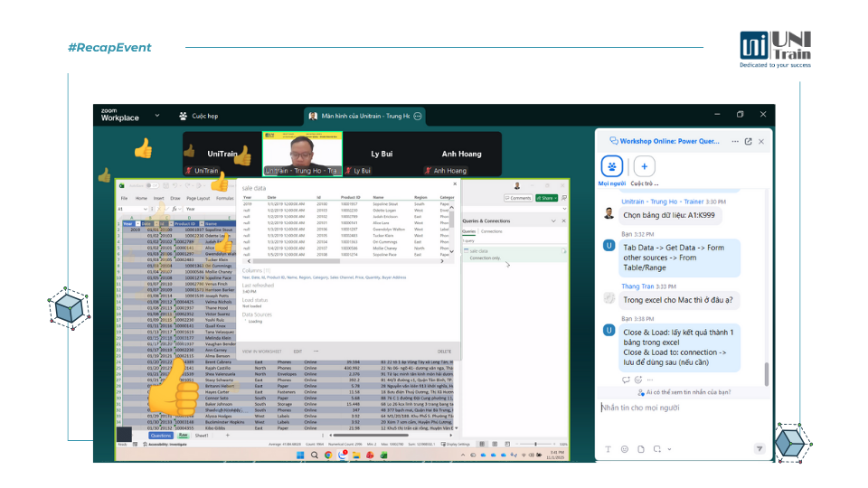
Task: Open more actions under last message
Action: tap(650, 380)
